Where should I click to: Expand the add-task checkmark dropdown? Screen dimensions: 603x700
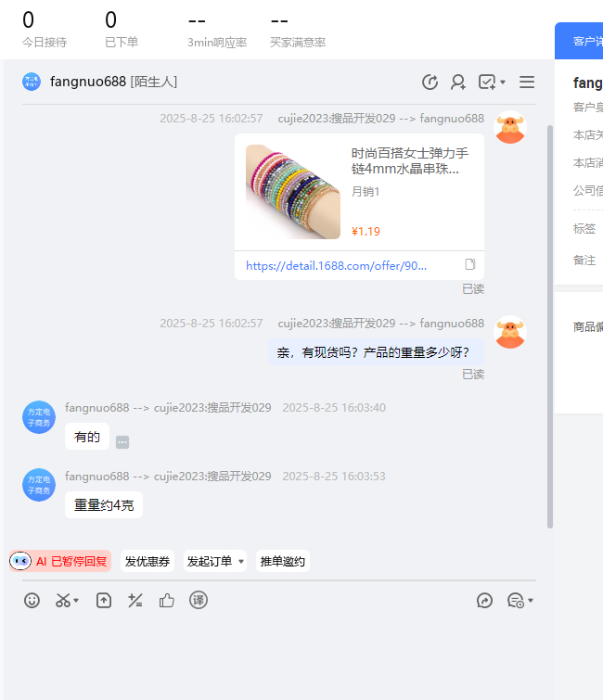503,83
